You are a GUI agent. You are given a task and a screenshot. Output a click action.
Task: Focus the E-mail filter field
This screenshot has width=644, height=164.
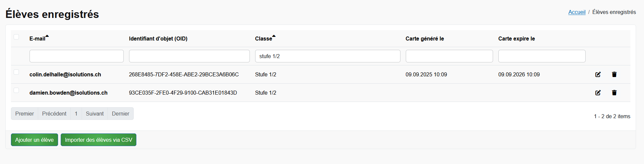[77, 56]
